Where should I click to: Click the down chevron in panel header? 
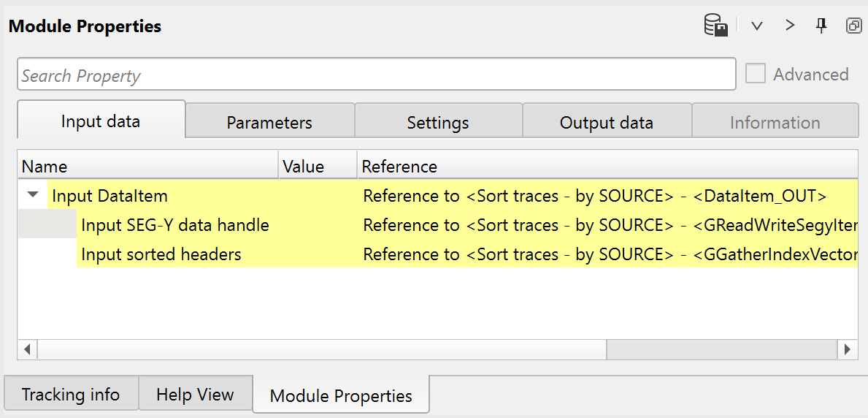(757, 26)
